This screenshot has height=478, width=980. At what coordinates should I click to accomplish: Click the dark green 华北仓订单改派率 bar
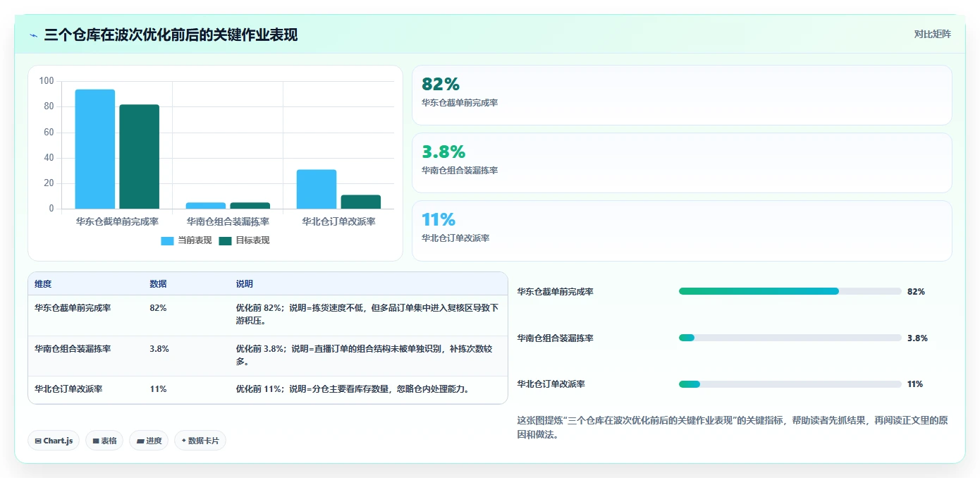click(361, 202)
